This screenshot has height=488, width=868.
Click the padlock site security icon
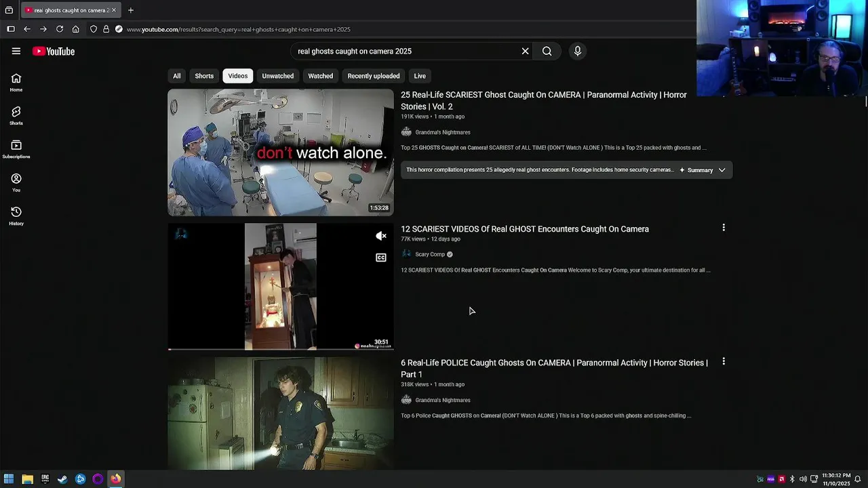106,29
